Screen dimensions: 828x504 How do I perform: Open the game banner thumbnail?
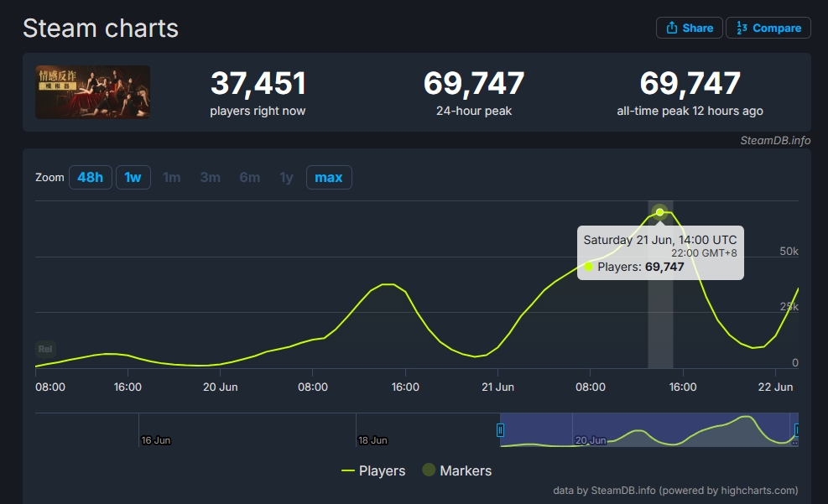coord(93,92)
